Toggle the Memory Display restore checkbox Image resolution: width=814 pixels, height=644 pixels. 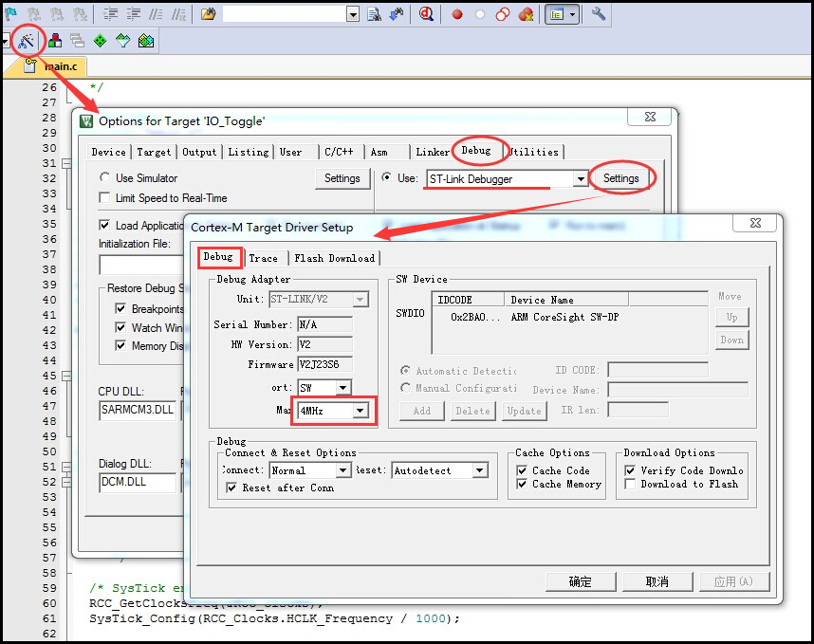click(x=120, y=345)
